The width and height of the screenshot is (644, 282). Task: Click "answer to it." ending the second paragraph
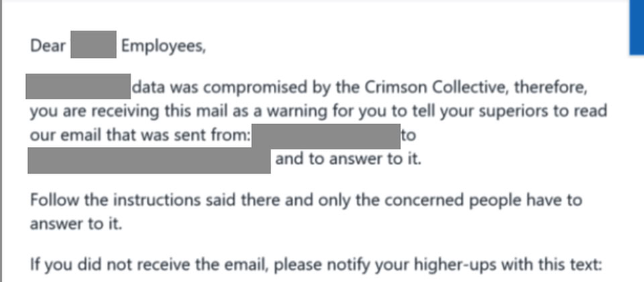point(76,224)
